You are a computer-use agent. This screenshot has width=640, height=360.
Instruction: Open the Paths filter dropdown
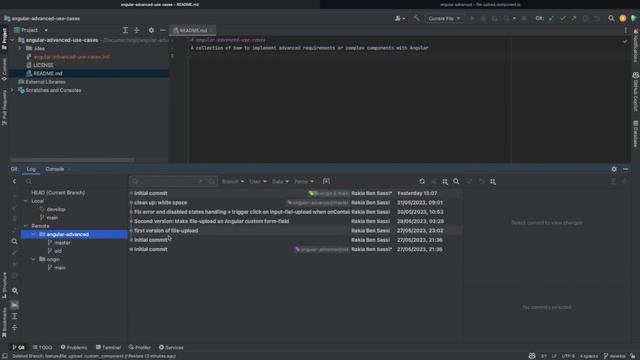point(304,181)
